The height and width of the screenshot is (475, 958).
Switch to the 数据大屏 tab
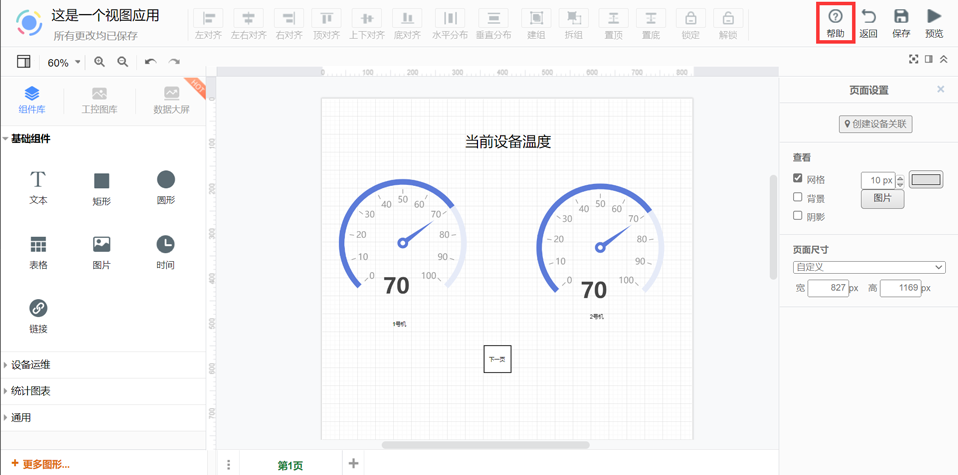171,99
